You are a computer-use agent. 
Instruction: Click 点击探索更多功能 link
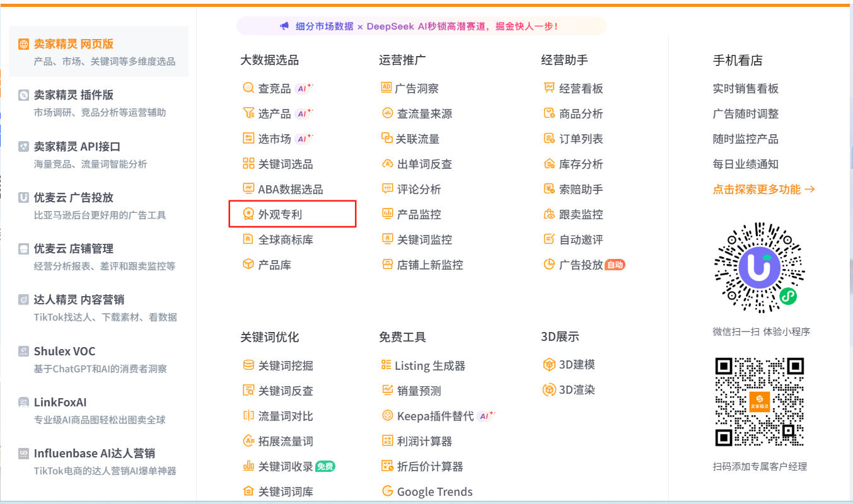[x=763, y=189]
